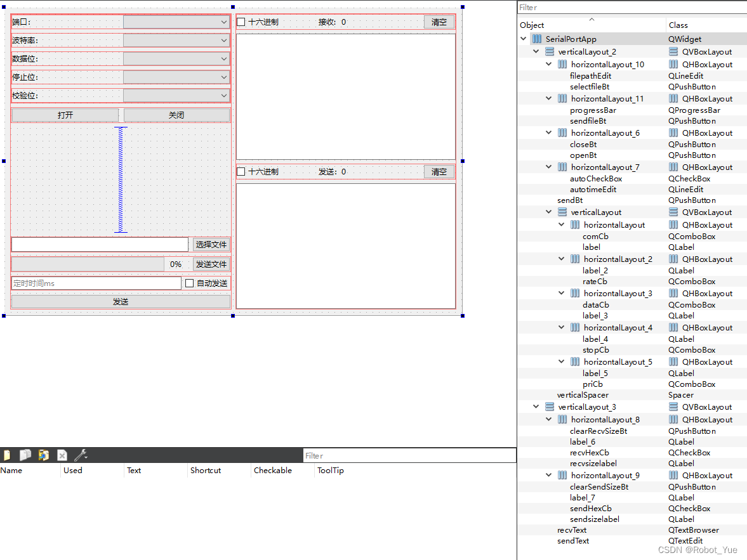The image size is (747, 560).
Task: Click the 清空 button in the 发送 row
Action: pyautogui.click(x=439, y=171)
